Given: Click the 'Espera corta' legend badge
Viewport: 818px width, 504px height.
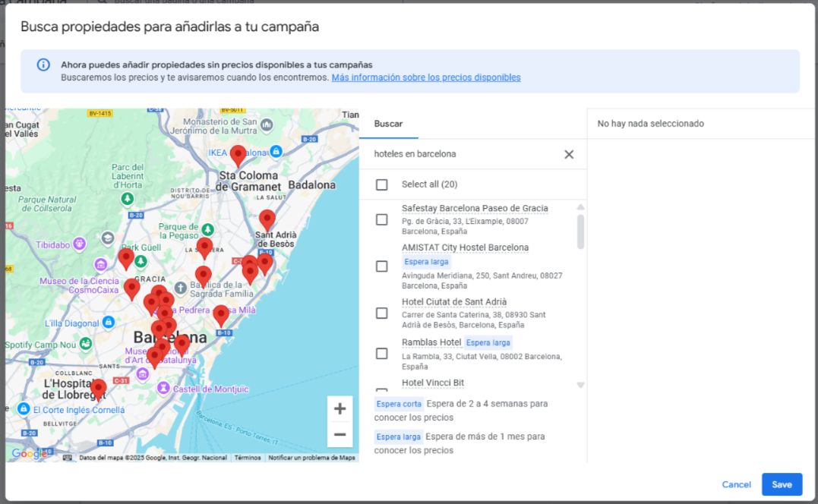Looking at the screenshot, I should [x=399, y=404].
